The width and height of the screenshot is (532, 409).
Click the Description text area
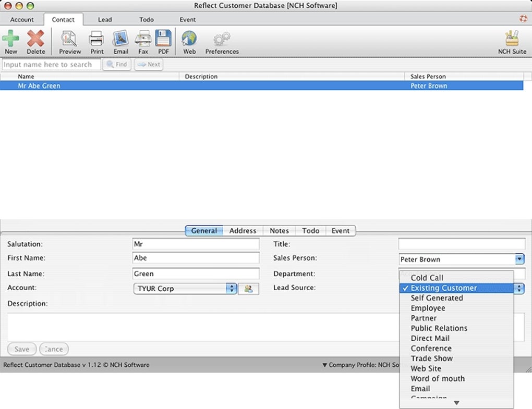pos(203,327)
